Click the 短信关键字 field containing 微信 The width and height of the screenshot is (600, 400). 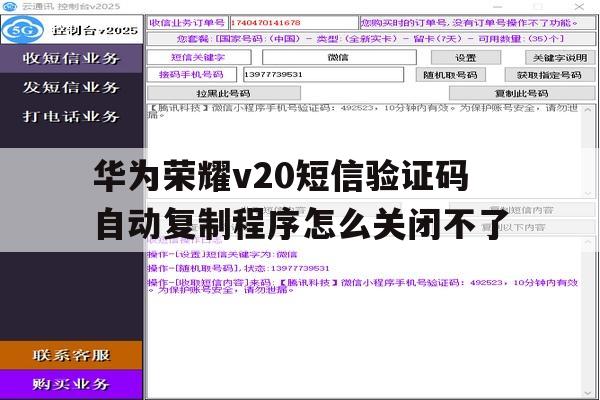pos(339,57)
